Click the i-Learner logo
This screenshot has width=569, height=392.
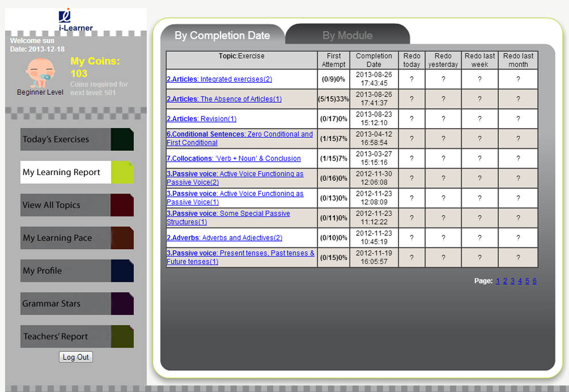click(x=76, y=20)
